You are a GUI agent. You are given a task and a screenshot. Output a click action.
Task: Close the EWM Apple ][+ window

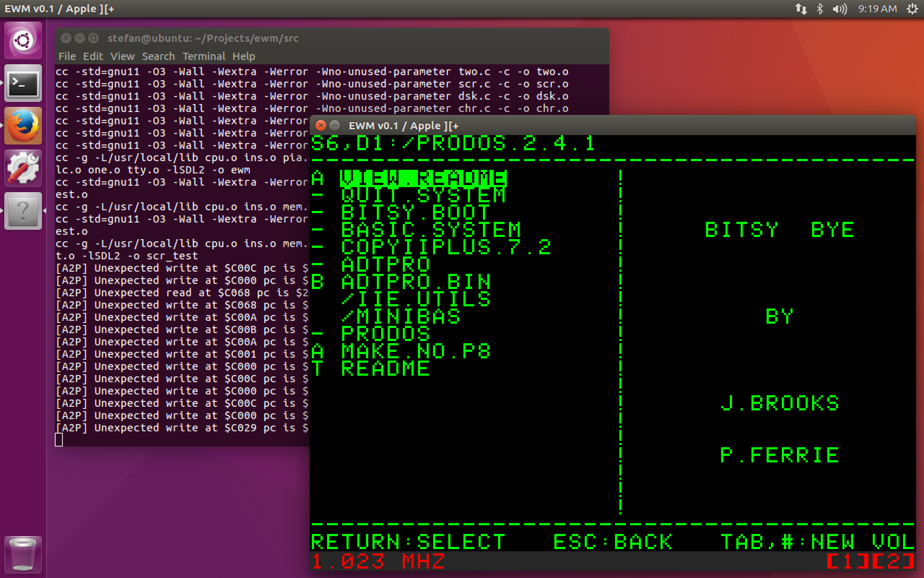click(321, 125)
